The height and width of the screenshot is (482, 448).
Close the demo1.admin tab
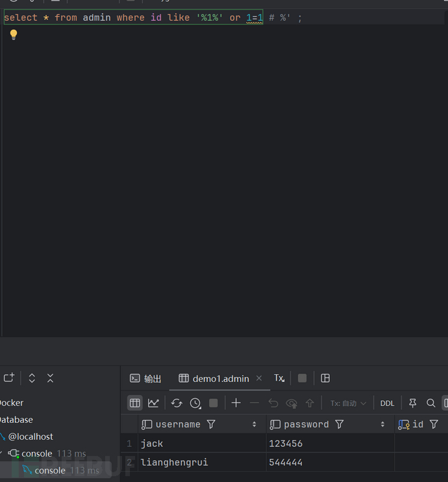259,378
